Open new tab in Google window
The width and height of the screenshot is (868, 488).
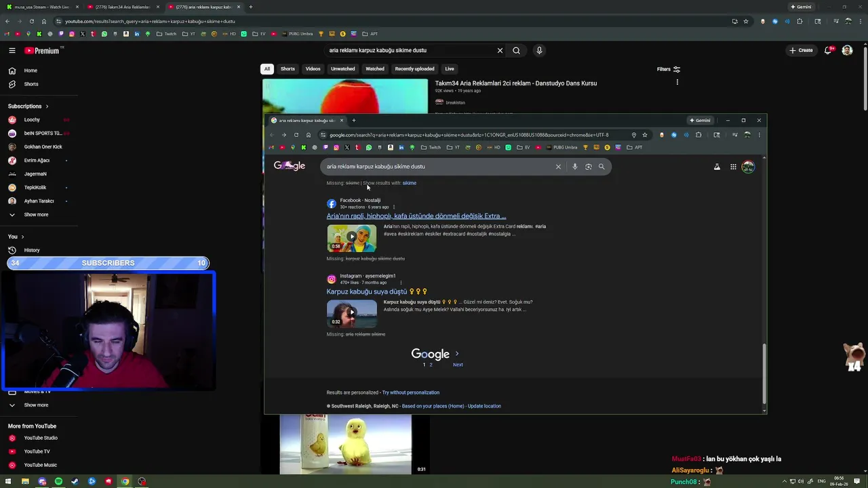[x=353, y=121]
